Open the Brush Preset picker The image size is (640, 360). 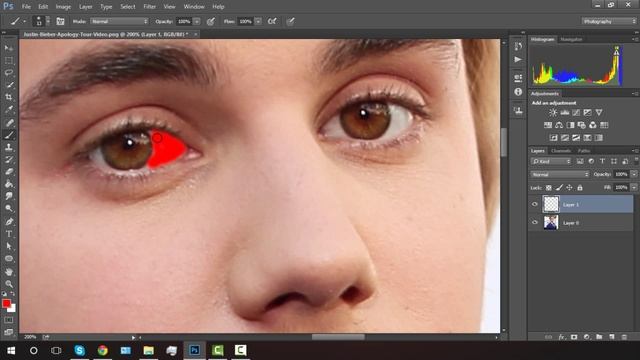pyautogui.click(x=42, y=21)
